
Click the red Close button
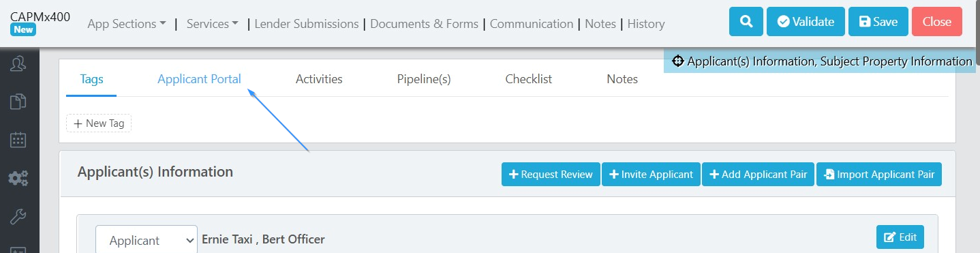pyautogui.click(x=937, y=22)
